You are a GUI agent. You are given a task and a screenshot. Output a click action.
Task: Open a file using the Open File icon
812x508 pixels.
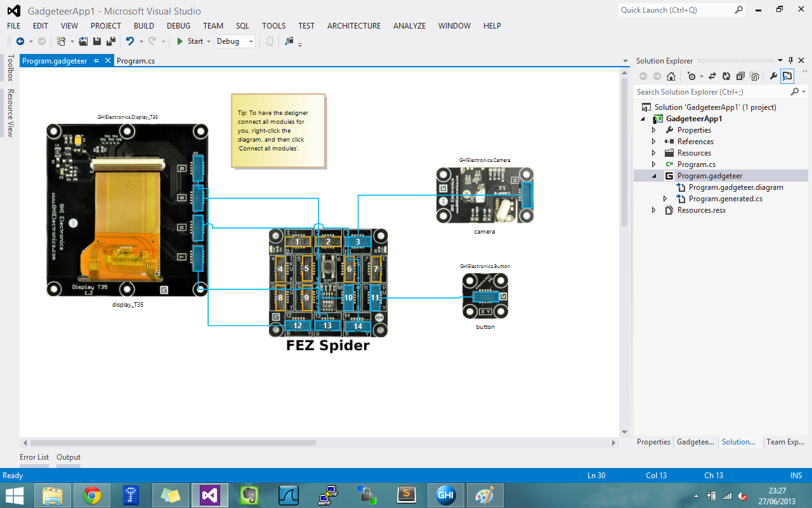coord(83,41)
